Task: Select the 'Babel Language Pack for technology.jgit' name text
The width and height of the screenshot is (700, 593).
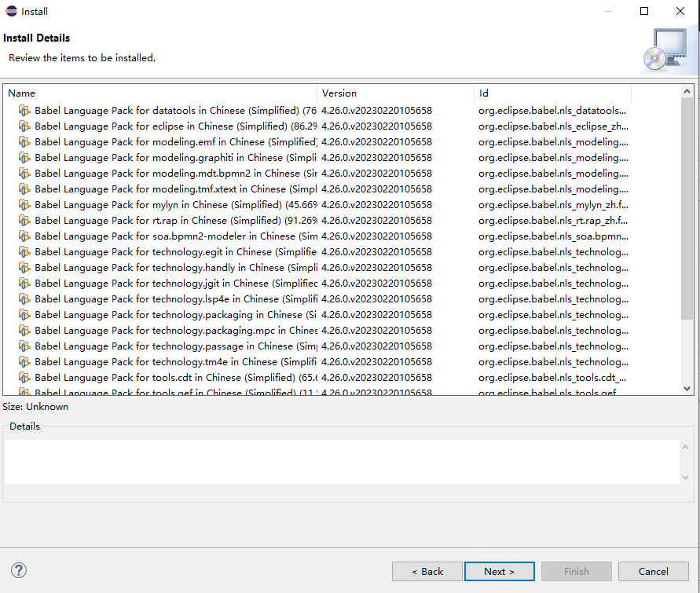Action: [176, 284]
